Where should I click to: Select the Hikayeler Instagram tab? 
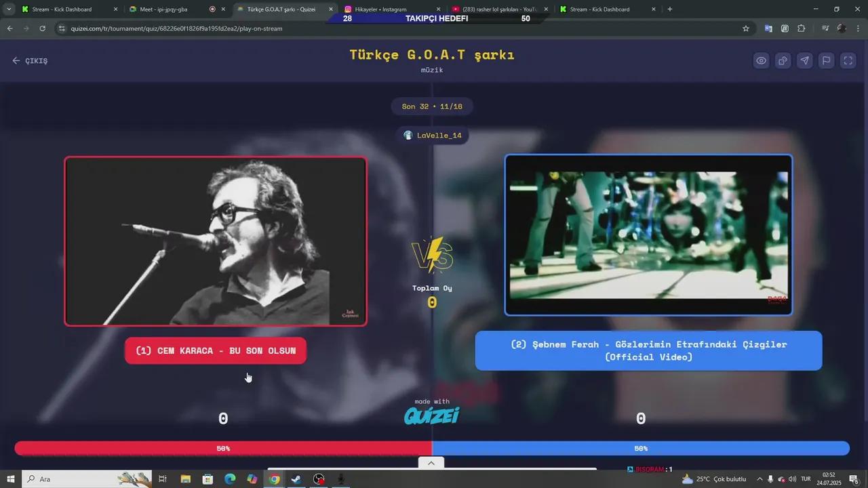tap(380, 9)
